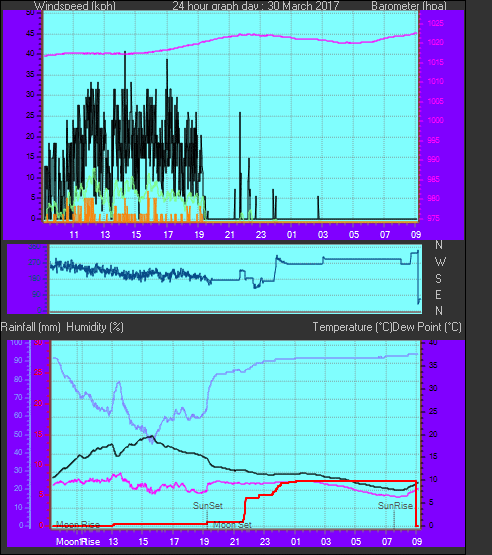Screen dimensions: 492x555
Task: Click the 21 hour tick on wind graph
Action: [x=230, y=235]
